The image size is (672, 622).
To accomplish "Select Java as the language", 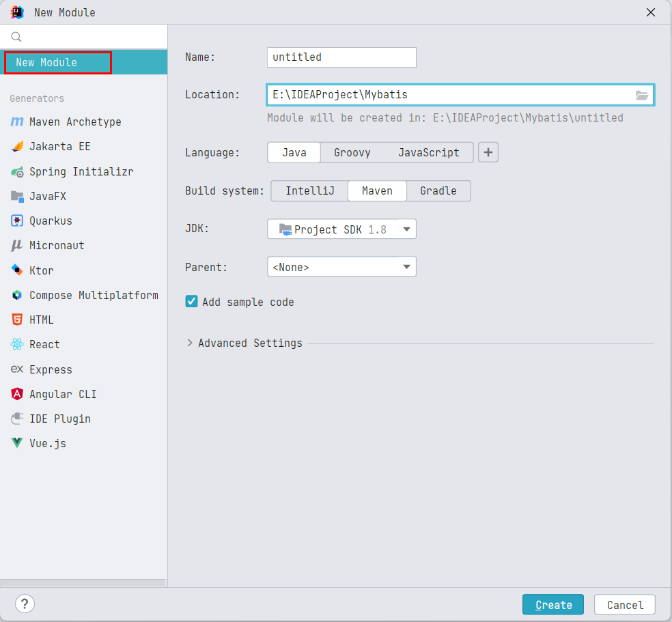I will (x=294, y=152).
